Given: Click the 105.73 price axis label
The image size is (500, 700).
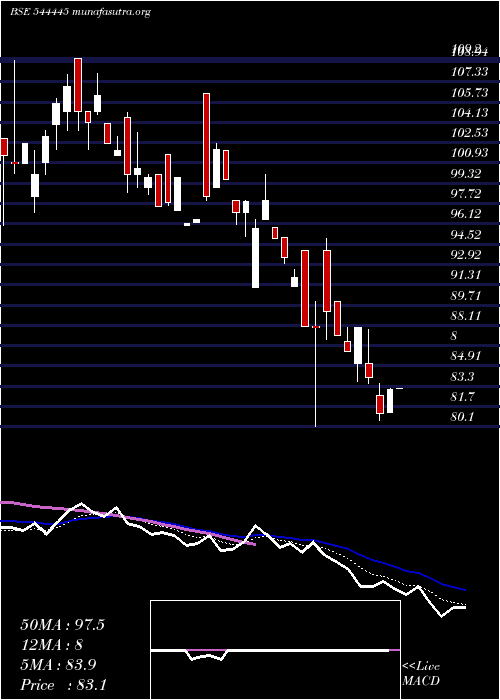Looking at the screenshot, I should 470,92.
